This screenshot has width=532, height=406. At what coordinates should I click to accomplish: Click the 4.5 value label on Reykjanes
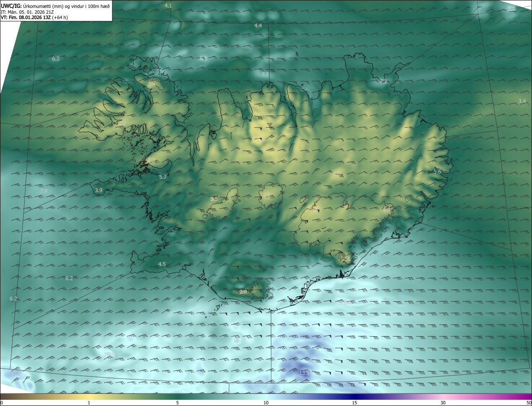click(x=162, y=264)
